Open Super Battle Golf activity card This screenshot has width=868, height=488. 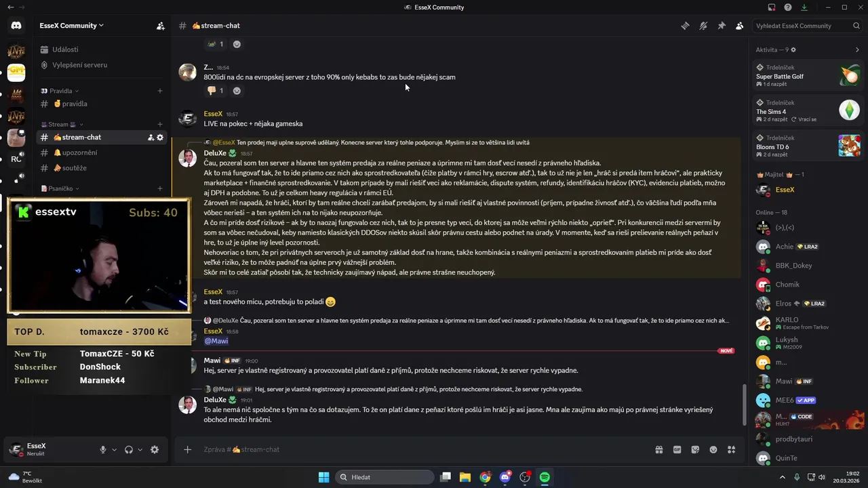pos(808,75)
